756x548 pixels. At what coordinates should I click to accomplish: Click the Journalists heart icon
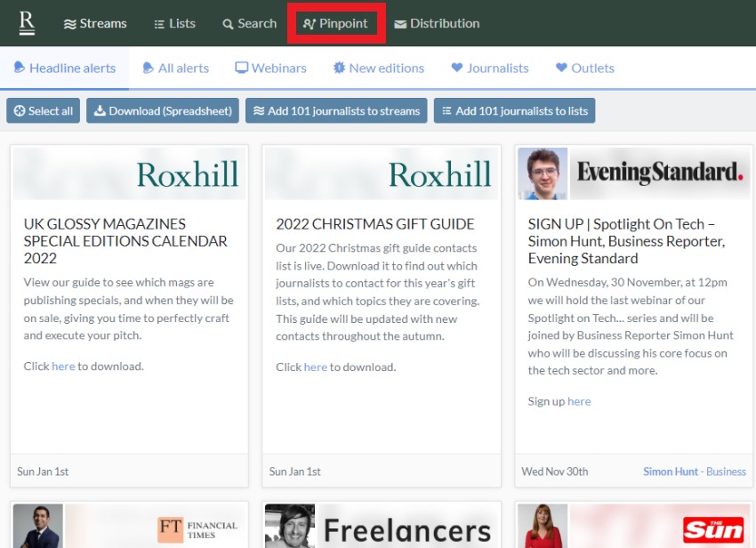pyautogui.click(x=457, y=68)
